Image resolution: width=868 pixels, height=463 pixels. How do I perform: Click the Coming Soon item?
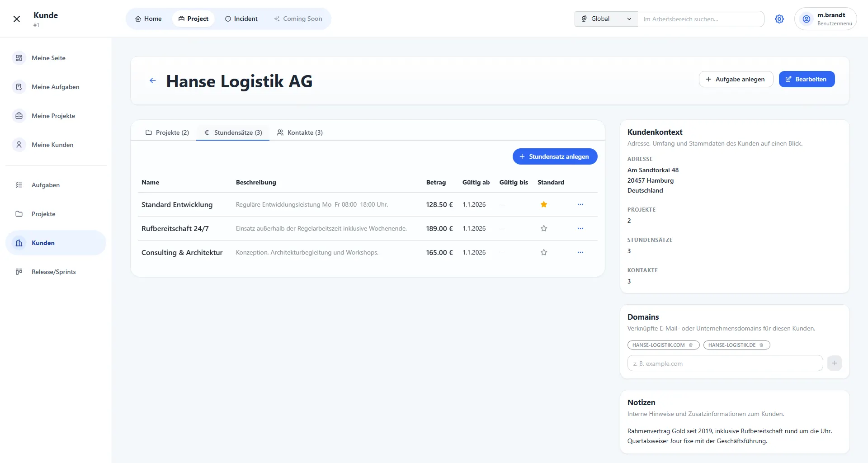tap(298, 19)
